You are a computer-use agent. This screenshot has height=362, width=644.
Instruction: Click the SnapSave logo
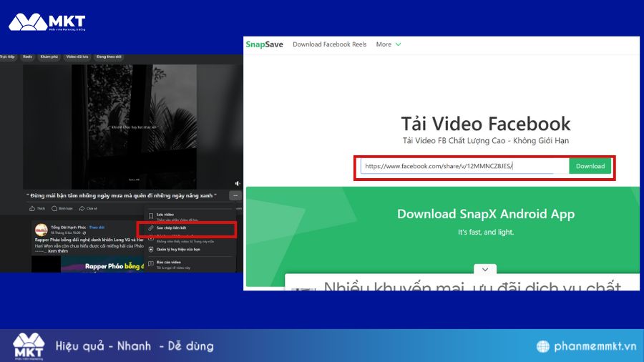point(264,44)
